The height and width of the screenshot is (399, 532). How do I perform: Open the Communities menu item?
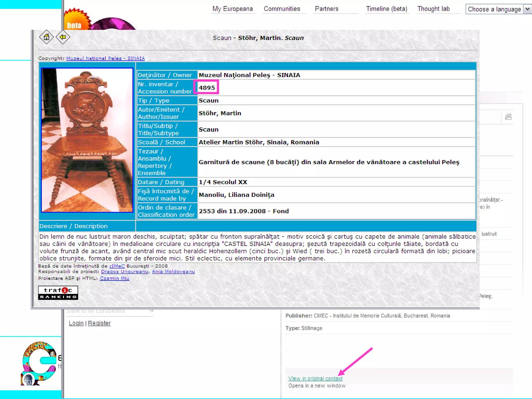pyautogui.click(x=282, y=9)
